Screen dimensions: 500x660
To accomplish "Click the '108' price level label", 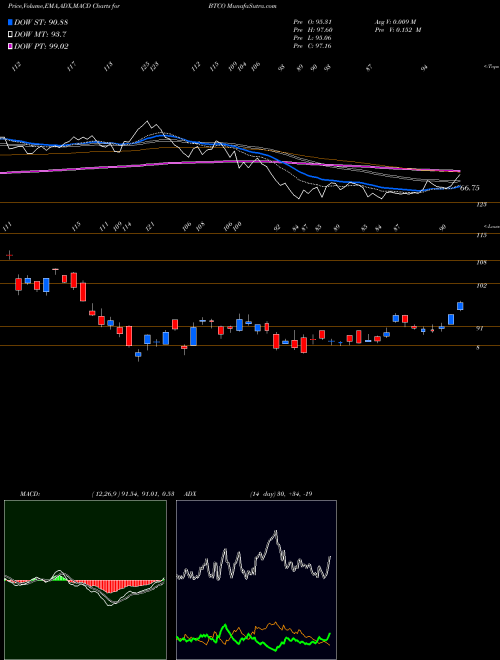I will [481, 263].
